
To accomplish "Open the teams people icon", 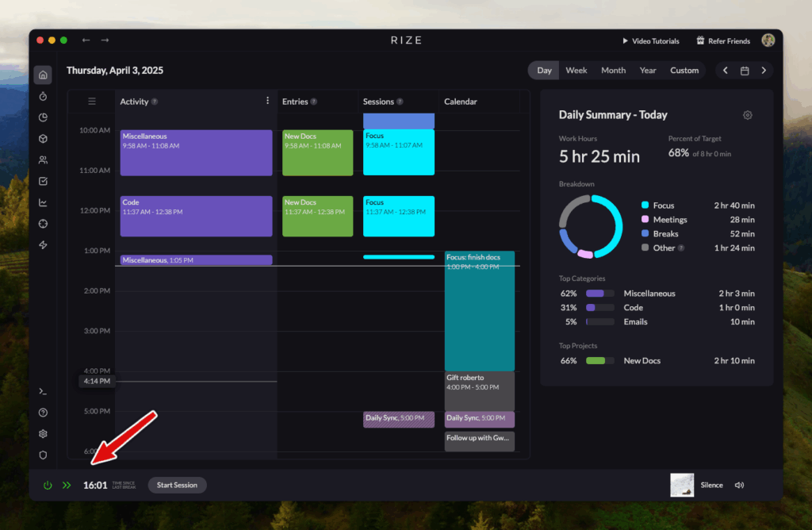I will coord(43,159).
